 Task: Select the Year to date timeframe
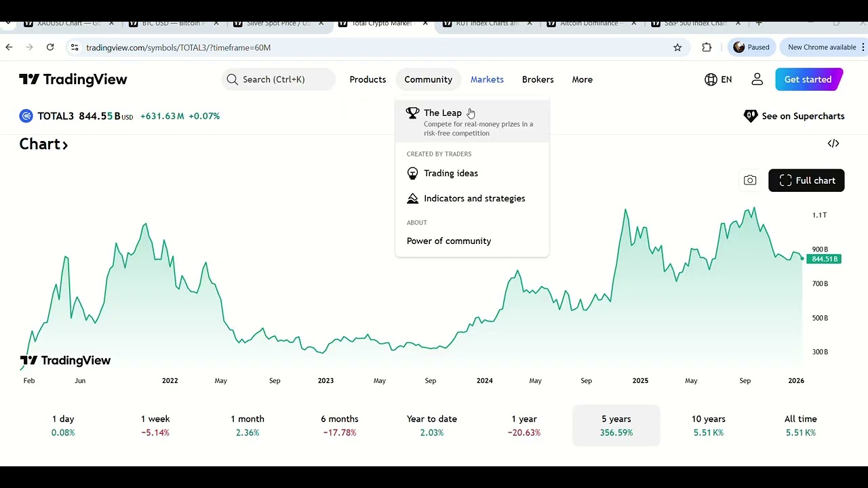432,426
